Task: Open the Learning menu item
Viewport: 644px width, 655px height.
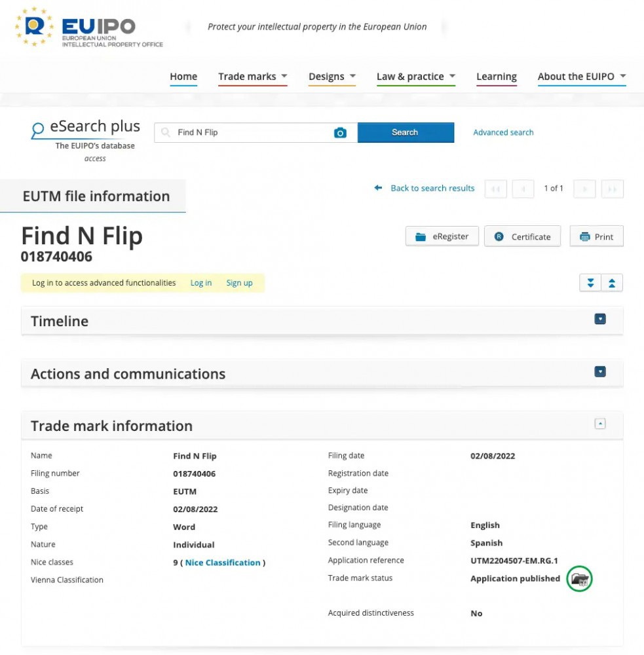Action: (x=497, y=77)
